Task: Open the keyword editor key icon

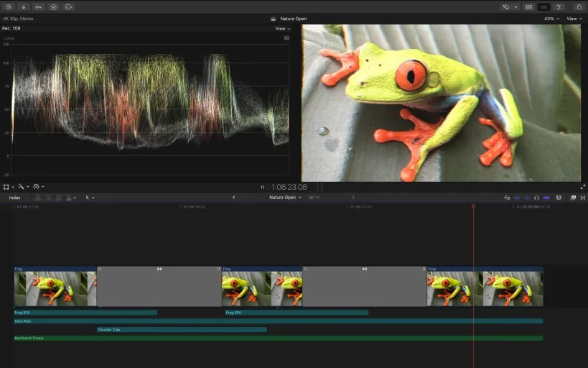Action: pos(39,6)
